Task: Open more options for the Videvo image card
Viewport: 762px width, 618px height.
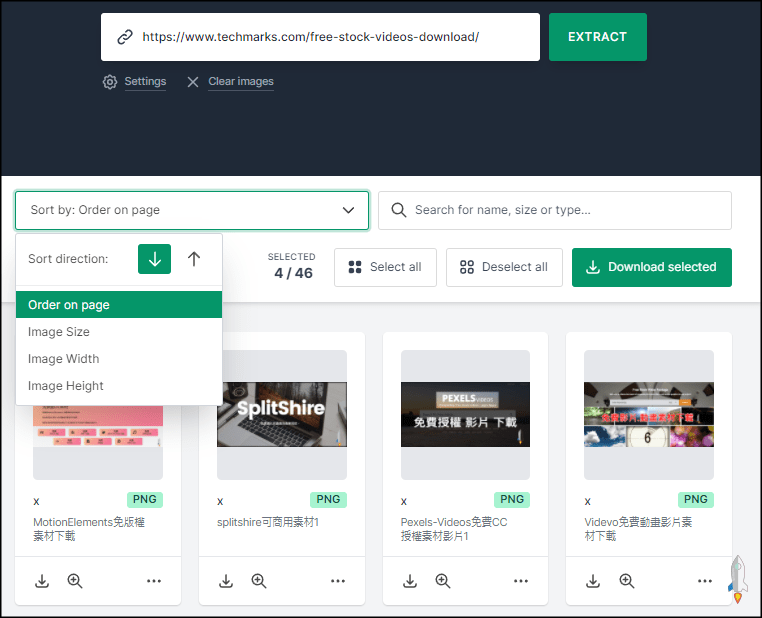Action: coord(704,581)
